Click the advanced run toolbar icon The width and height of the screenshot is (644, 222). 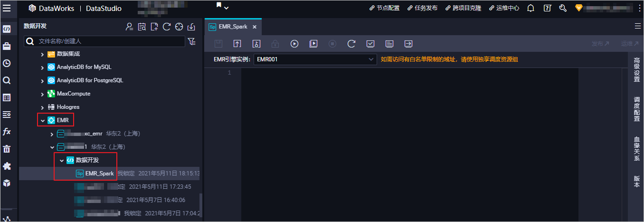(x=313, y=44)
